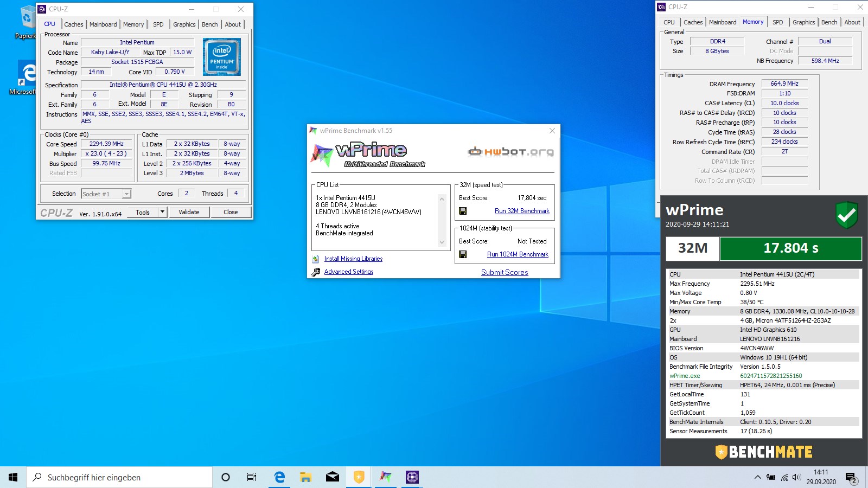Viewport: 868px width, 488px height.
Task: Click the Close button in CPU-Z
Action: coord(231,212)
